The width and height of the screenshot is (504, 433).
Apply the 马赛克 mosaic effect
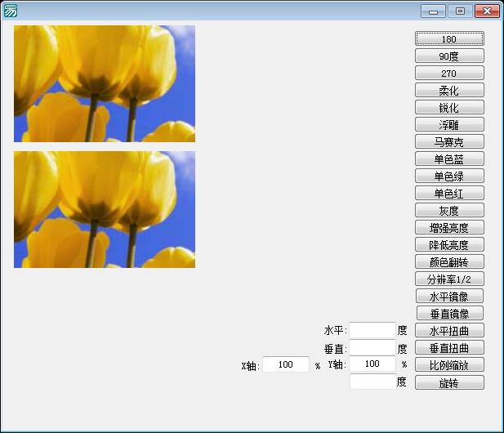click(449, 142)
